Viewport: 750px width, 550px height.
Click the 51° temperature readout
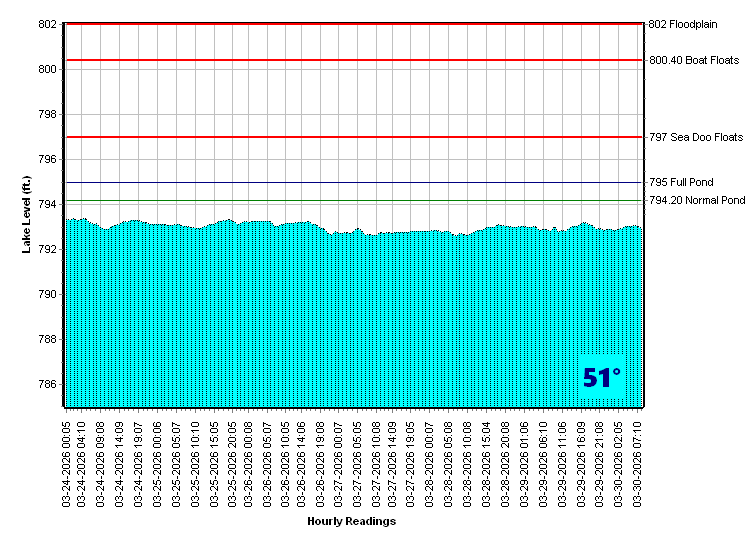pyautogui.click(x=601, y=378)
